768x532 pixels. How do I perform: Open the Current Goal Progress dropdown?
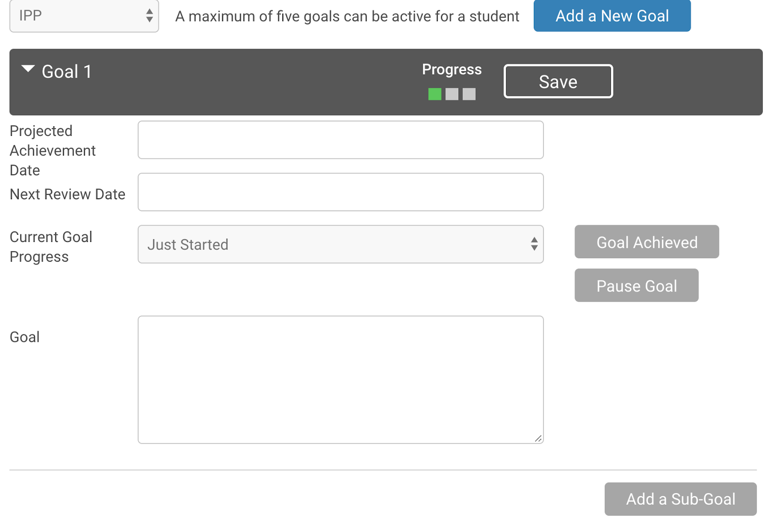(x=341, y=244)
